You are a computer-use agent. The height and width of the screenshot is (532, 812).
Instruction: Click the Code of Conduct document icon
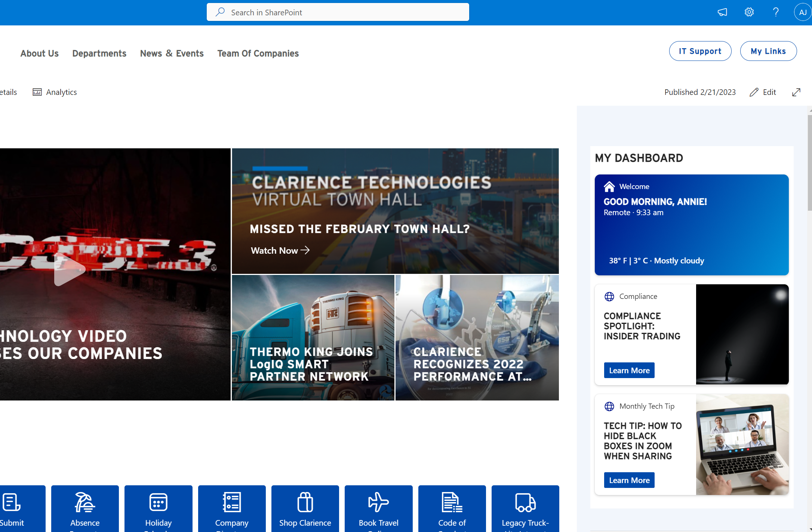451,502
